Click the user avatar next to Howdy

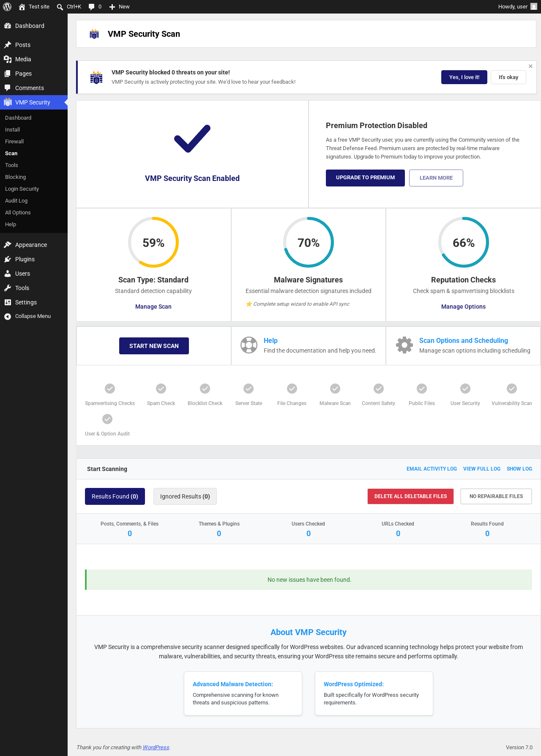tap(534, 7)
